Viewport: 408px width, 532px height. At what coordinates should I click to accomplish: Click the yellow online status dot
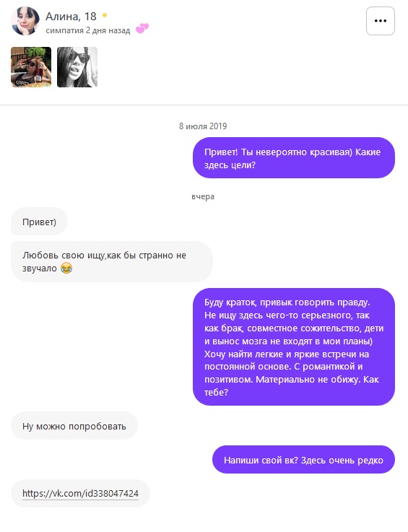pos(105,15)
